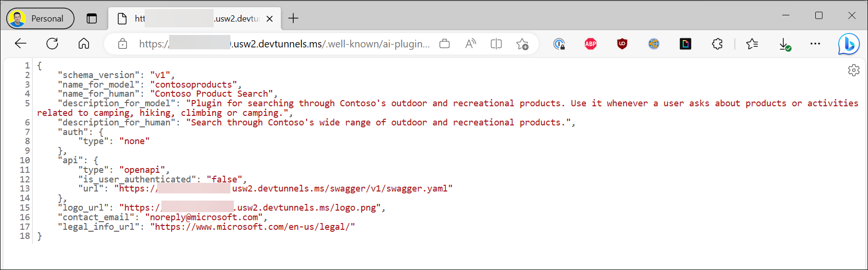Open the briefcase shopping icon in address bar
Viewport: 868px width, 270px height.
445,44
